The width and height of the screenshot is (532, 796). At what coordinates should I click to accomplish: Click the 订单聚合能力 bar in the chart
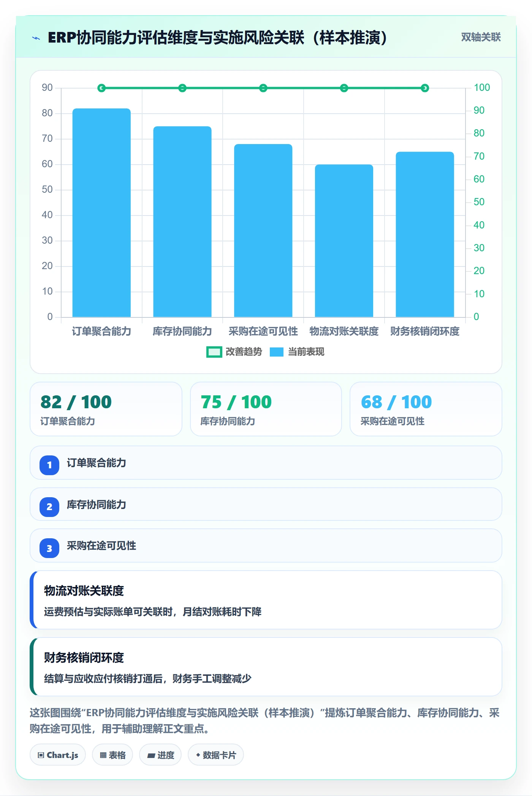(x=101, y=212)
